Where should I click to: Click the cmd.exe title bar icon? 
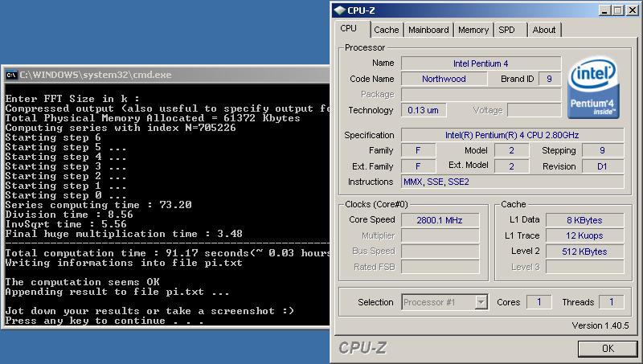click(11, 75)
